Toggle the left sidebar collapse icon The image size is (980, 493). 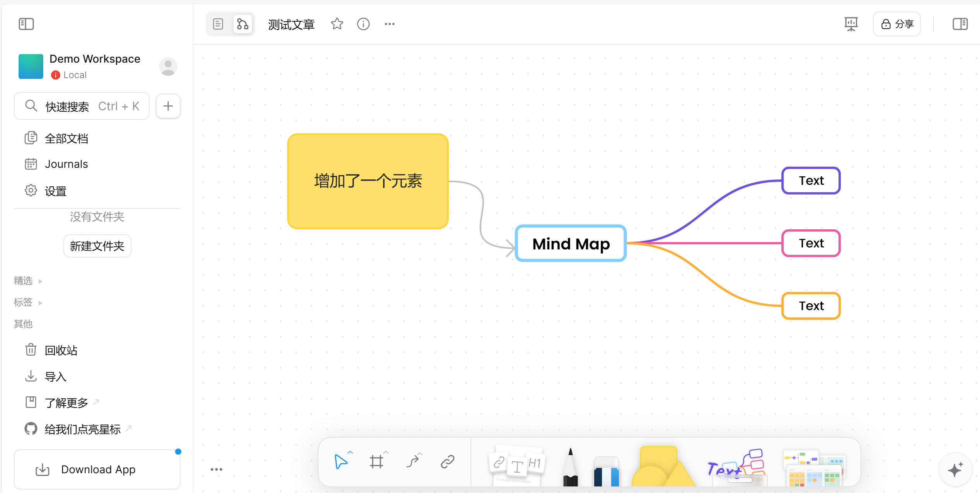26,24
